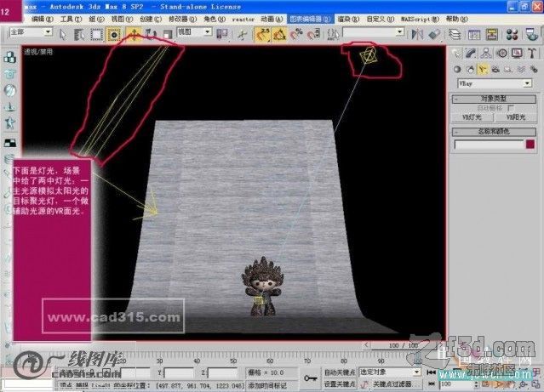Select the Geometry sphere category icon
Screen dimensions: 544x392
click(457, 70)
